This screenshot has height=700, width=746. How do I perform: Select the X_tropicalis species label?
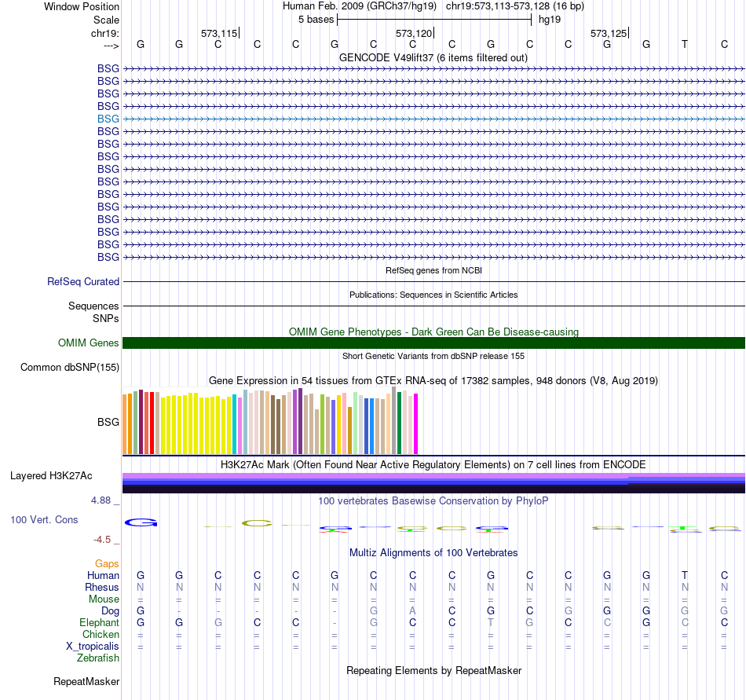pyautogui.click(x=93, y=647)
